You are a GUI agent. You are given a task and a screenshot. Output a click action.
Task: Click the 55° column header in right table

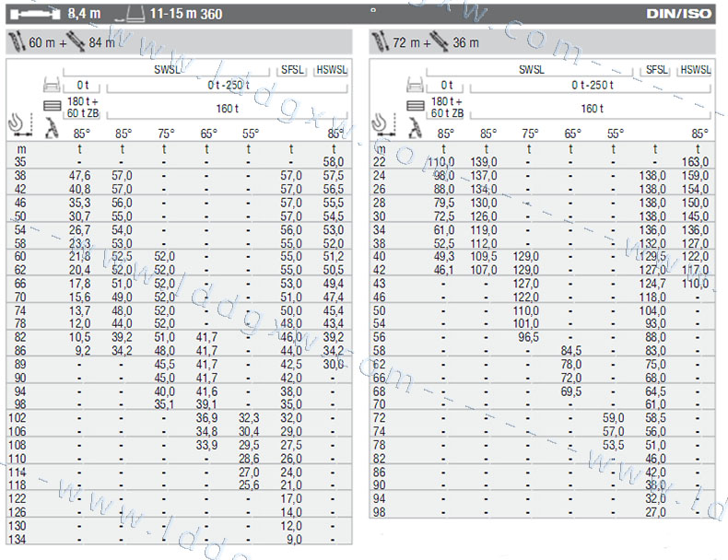[x=616, y=134]
